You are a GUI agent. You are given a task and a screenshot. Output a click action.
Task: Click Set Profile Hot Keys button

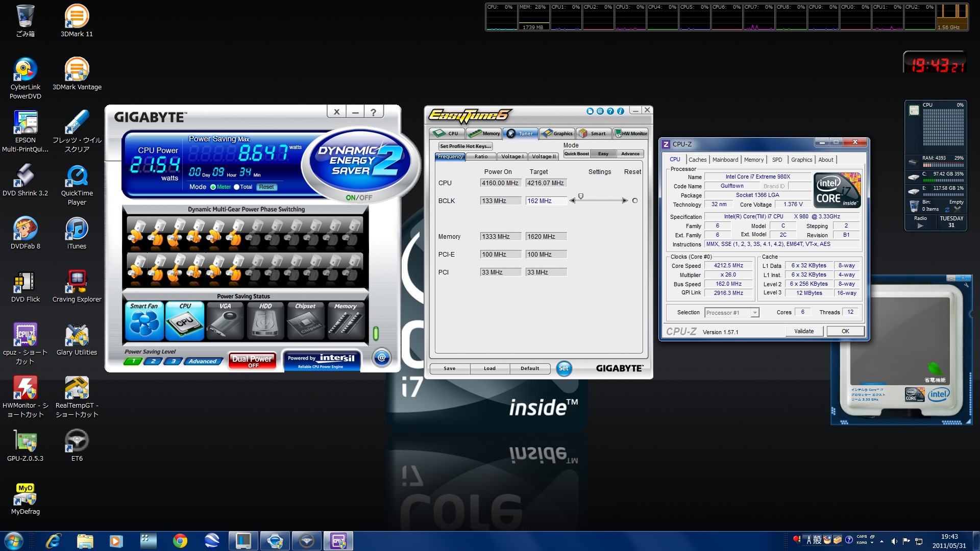click(x=465, y=146)
